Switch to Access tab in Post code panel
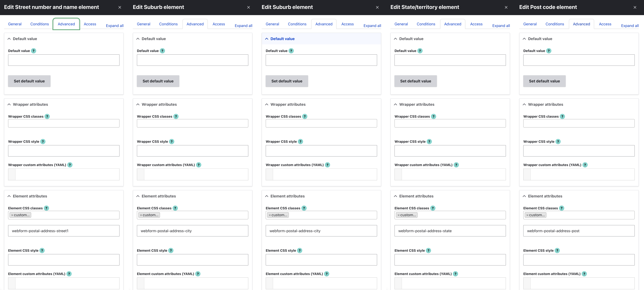 pyautogui.click(x=605, y=24)
